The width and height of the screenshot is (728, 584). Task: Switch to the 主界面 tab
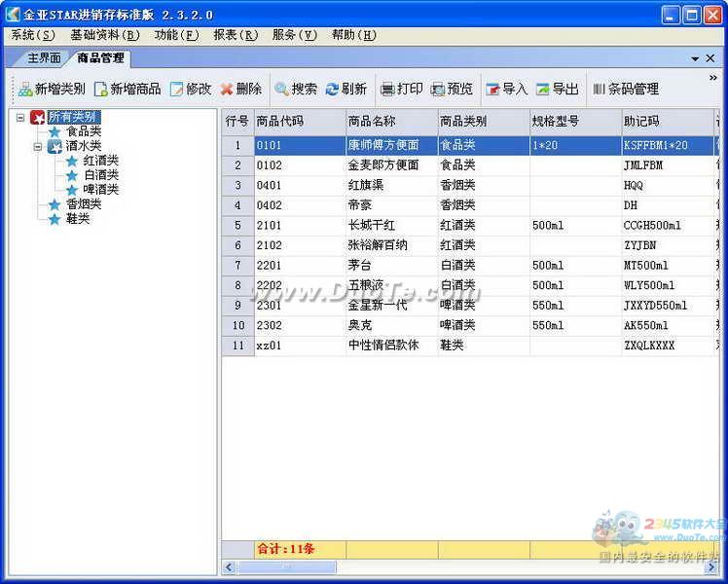click(x=44, y=58)
